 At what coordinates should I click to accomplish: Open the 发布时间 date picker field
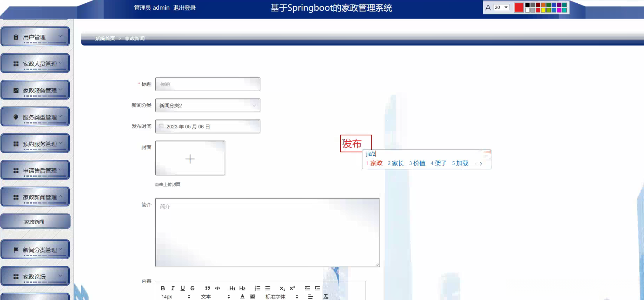[x=208, y=126]
